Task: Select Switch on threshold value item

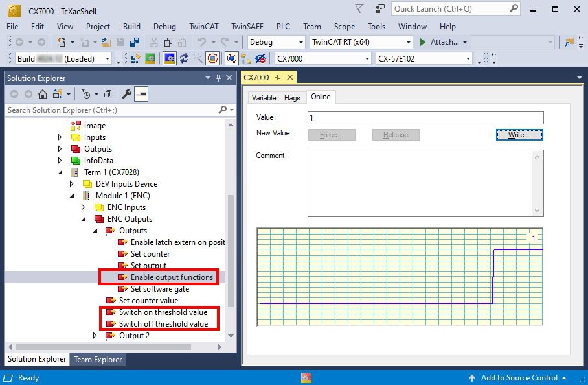Action: 163,312
